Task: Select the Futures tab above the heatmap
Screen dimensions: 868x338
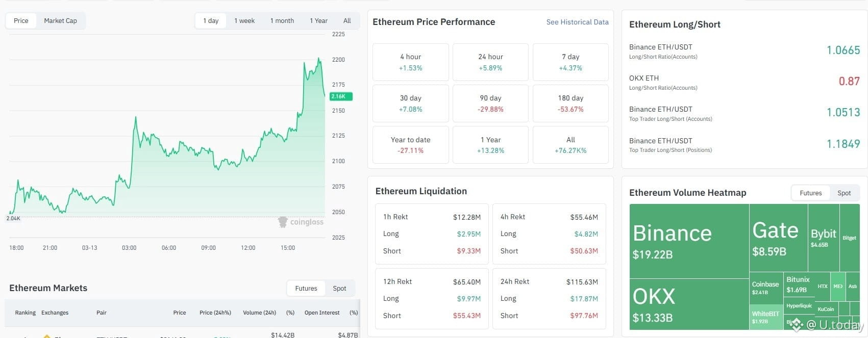Action: [810, 193]
